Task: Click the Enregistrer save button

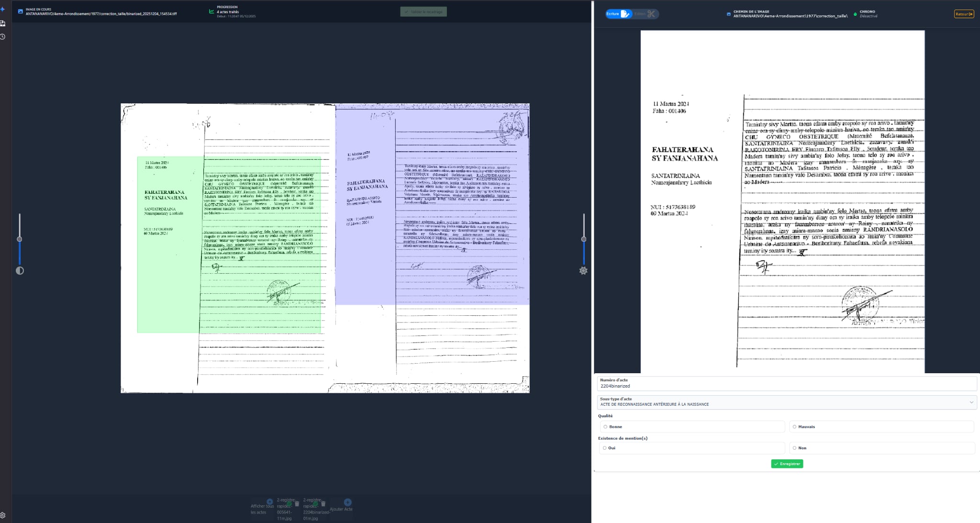Action: click(787, 464)
